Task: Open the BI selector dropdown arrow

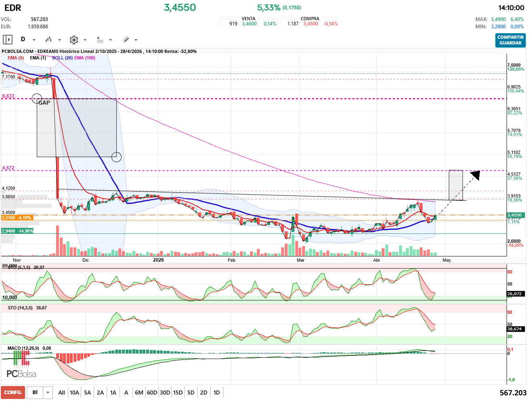Action: 48,393
